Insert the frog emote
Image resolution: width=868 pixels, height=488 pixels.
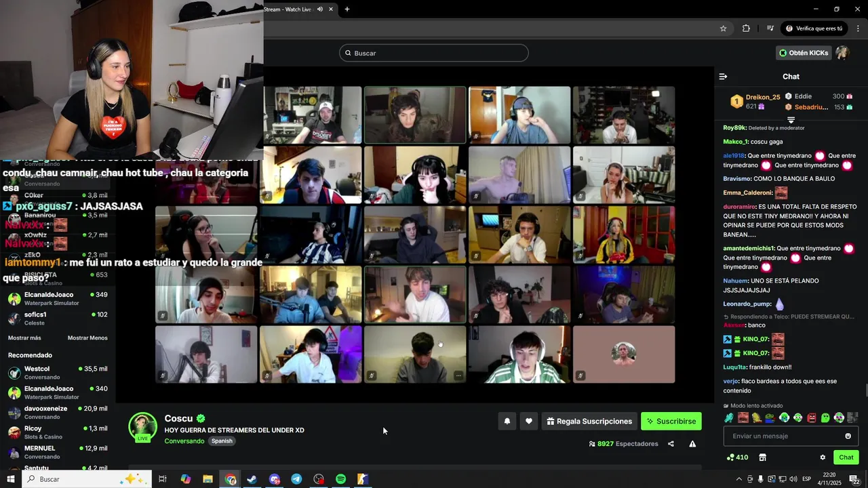[770, 418]
